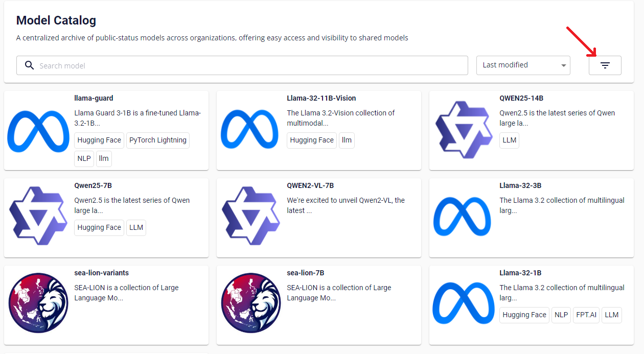Click the Qwen logo of the QWEN2-VL-7B card
The height and width of the screenshot is (354, 644).
(251, 216)
